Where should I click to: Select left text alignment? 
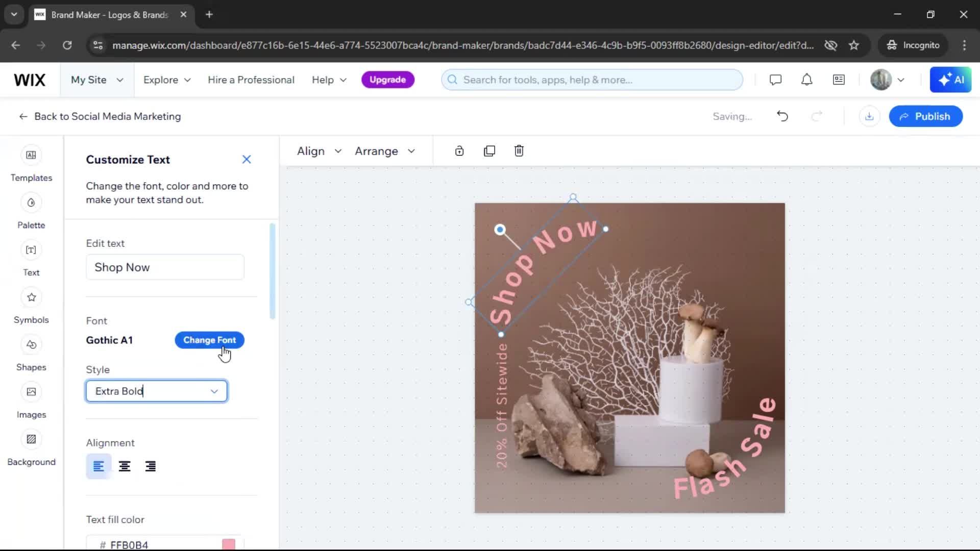pyautogui.click(x=99, y=466)
